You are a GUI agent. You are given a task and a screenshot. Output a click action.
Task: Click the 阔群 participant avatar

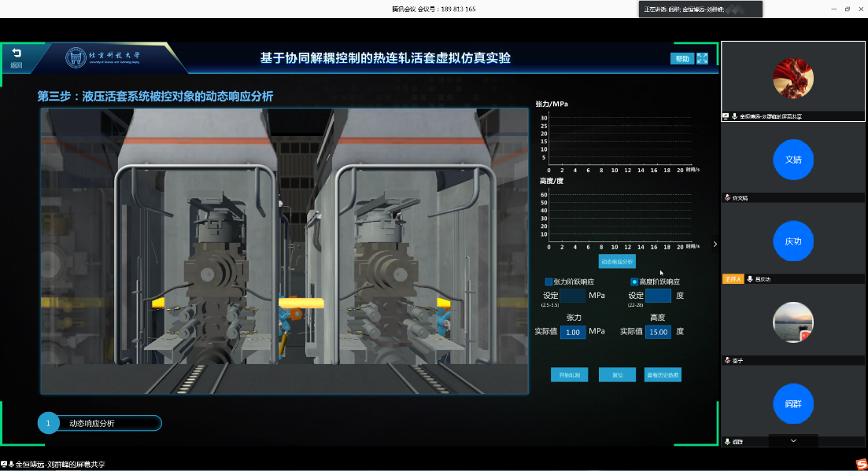pos(793,403)
